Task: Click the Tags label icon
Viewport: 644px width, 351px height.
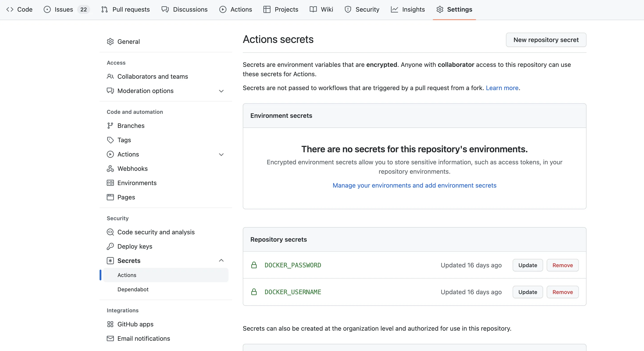Action: point(110,140)
